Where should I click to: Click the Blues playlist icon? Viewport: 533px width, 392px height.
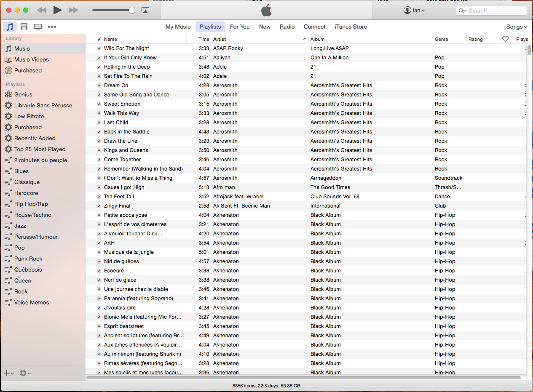[8, 171]
